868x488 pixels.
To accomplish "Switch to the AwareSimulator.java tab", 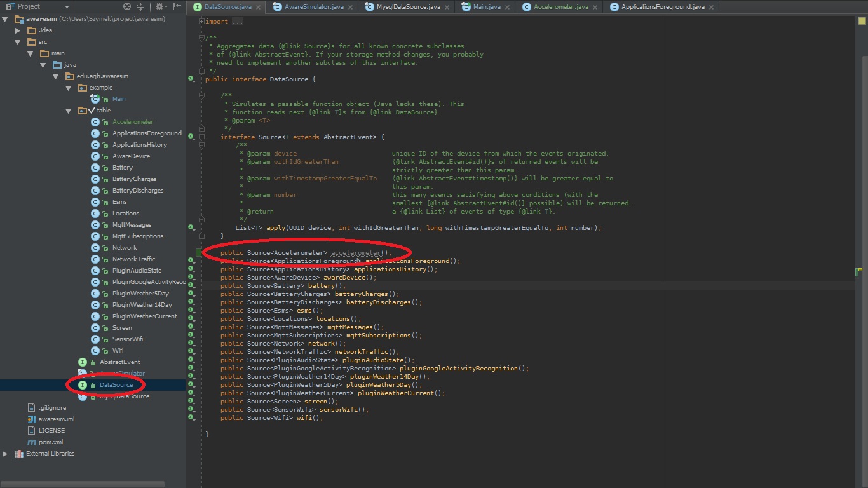I will point(316,7).
